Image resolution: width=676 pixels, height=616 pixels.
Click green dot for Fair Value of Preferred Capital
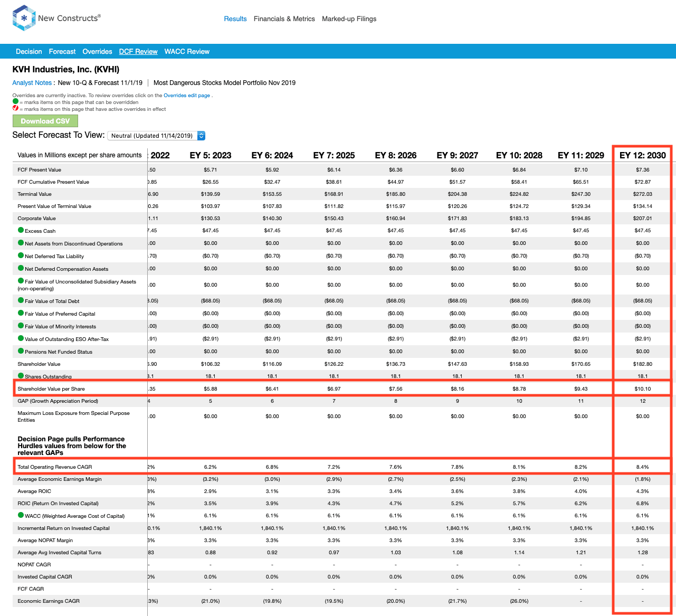click(21, 313)
